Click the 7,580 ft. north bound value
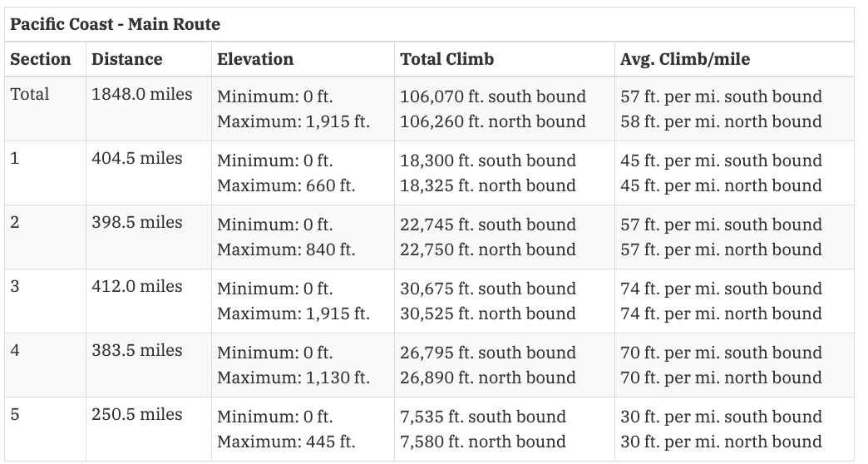 [483, 442]
